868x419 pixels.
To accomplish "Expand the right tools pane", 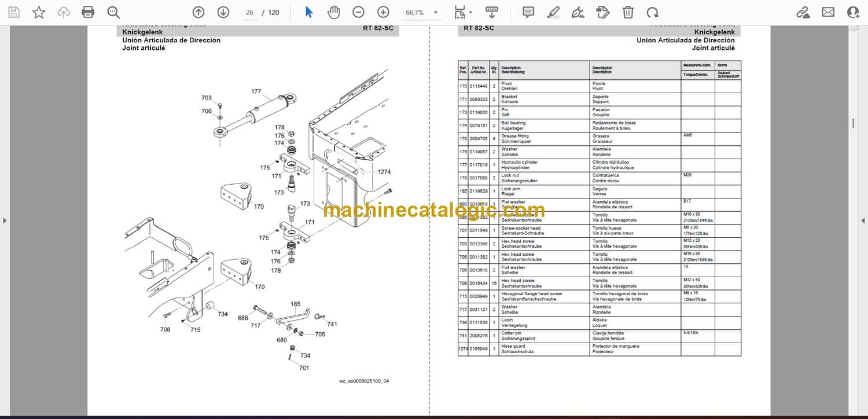I will [x=863, y=220].
